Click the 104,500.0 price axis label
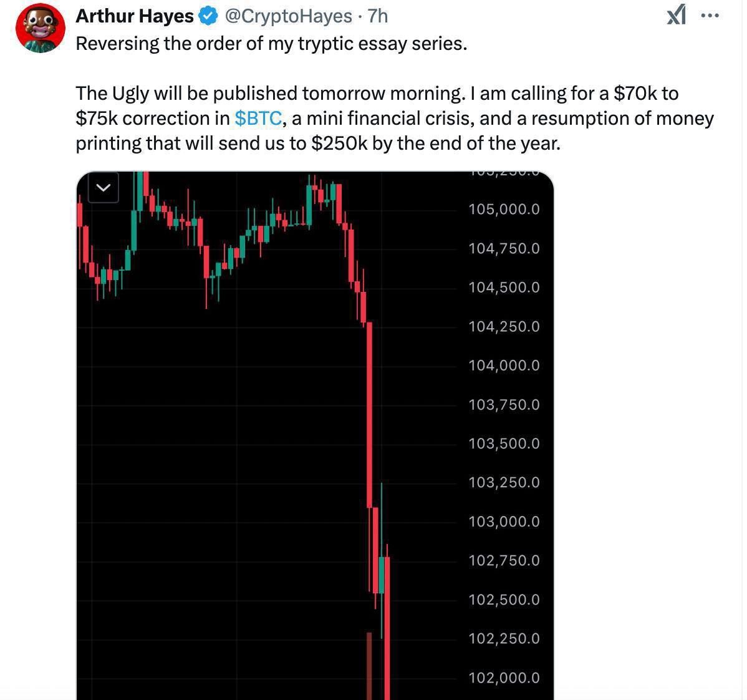The width and height of the screenshot is (747, 700). (504, 288)
